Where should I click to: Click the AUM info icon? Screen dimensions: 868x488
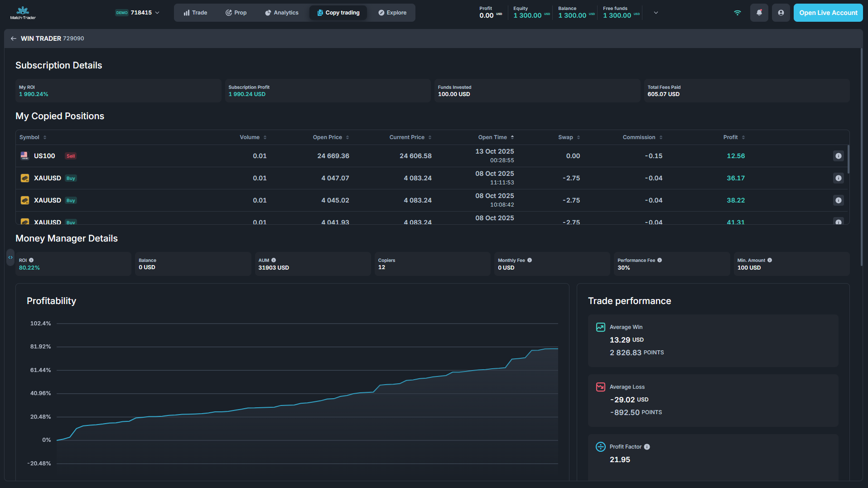tap(274, 260)
